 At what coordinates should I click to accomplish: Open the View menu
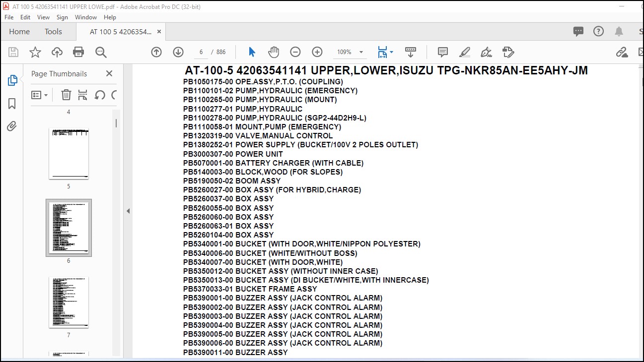44,17
